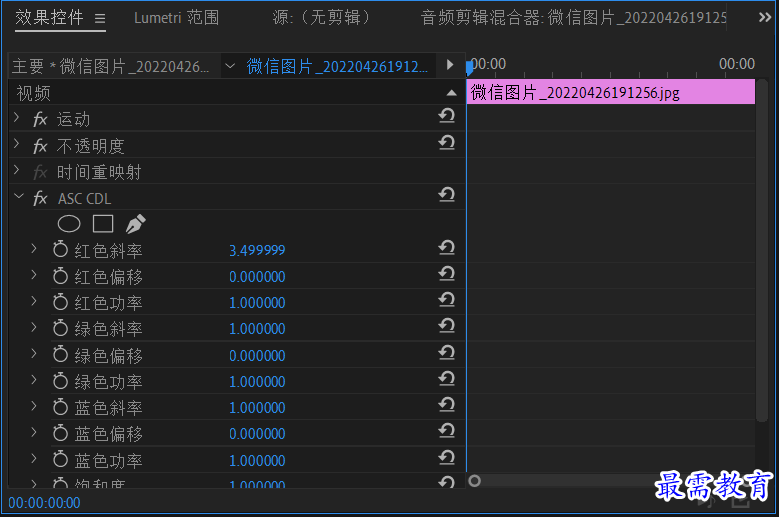Click the vertical scrollbar of the effect timeline
The width and height of the screenshot is (779, 517).
tap(762, 250)
